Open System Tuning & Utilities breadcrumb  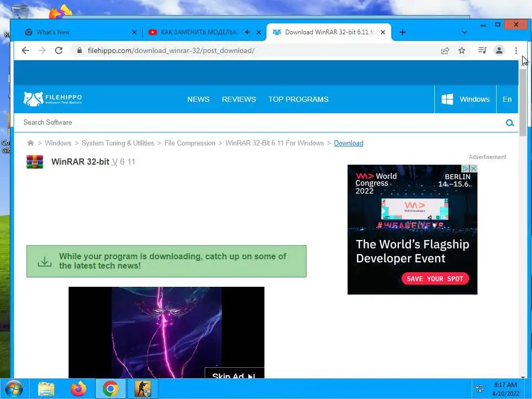coord(118,143)
